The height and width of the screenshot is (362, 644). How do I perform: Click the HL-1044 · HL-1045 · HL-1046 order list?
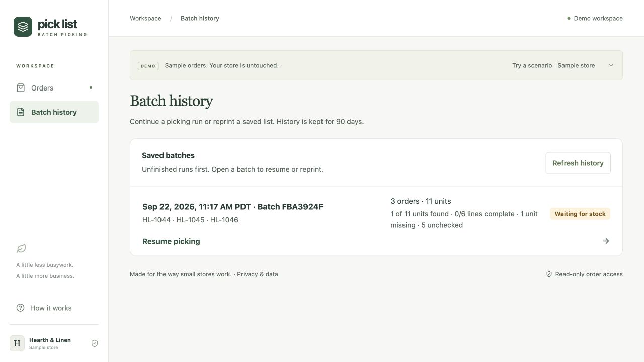point(190,220)
